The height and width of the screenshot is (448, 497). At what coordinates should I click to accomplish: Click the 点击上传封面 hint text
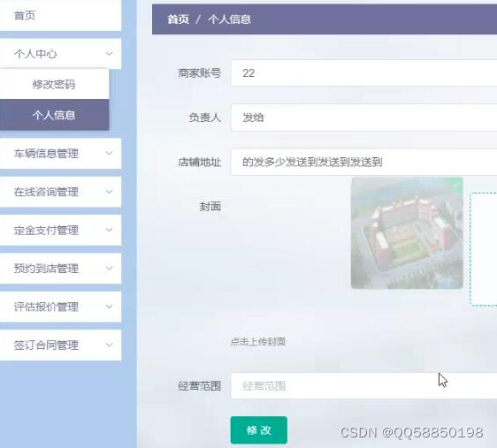[258, 341]
